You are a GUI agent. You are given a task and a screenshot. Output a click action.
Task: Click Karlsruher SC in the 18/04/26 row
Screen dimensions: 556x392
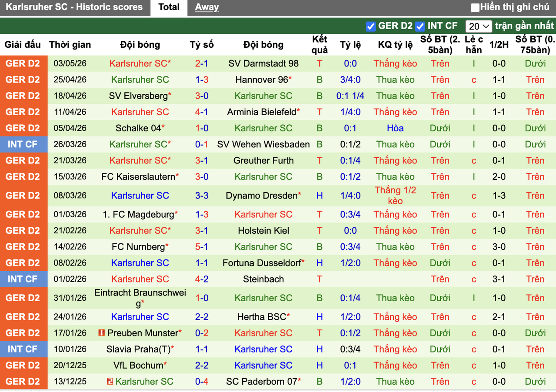pos(263,96)
